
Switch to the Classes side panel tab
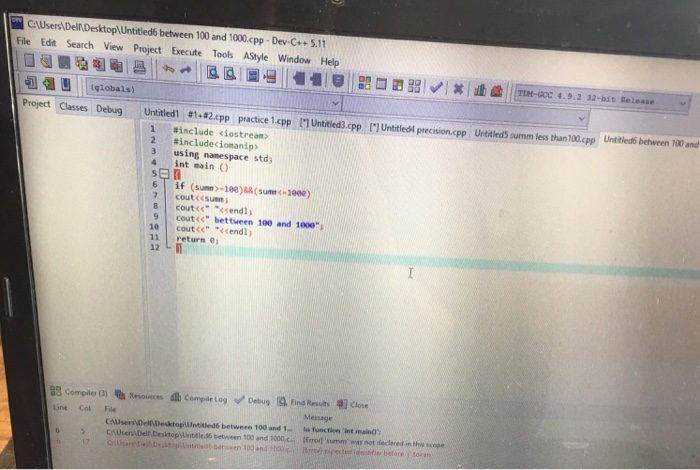73,107
